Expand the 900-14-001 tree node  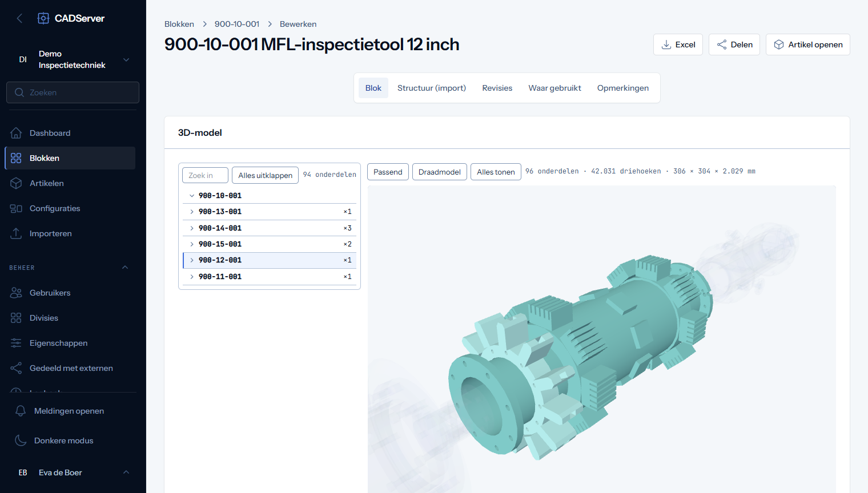(192, 228)
